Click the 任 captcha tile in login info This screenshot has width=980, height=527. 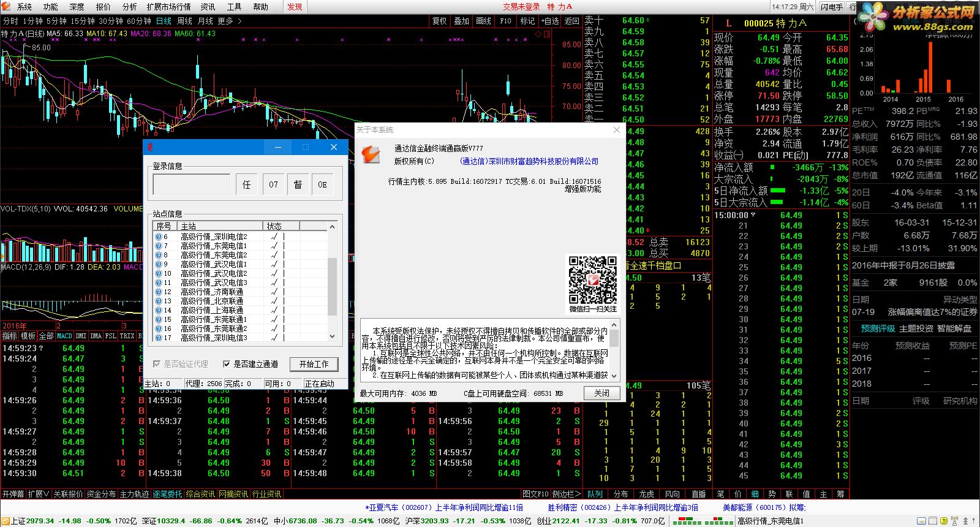(246, 184)
